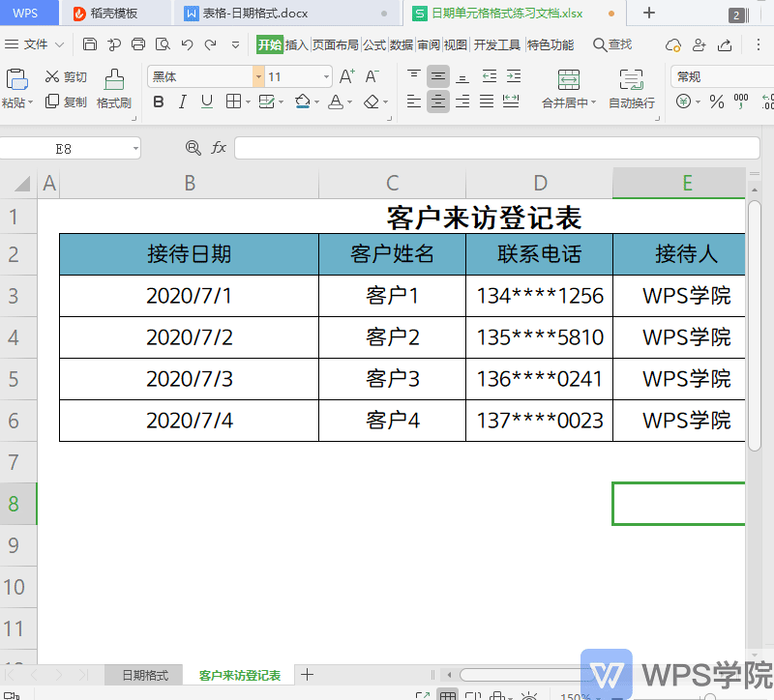This screenshot has height=700, width=774.
Task: Align text to vertical middle
Action: pyautogui.click(x=438, y=76)
